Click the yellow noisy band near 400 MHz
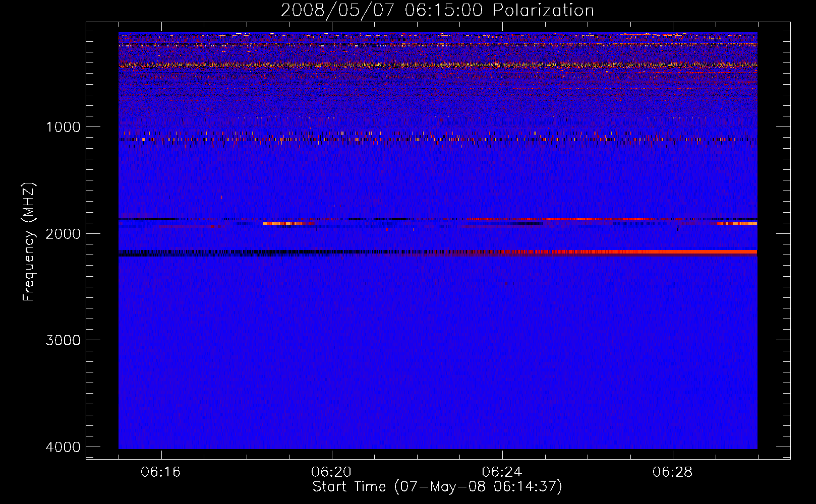 [438, 65]
